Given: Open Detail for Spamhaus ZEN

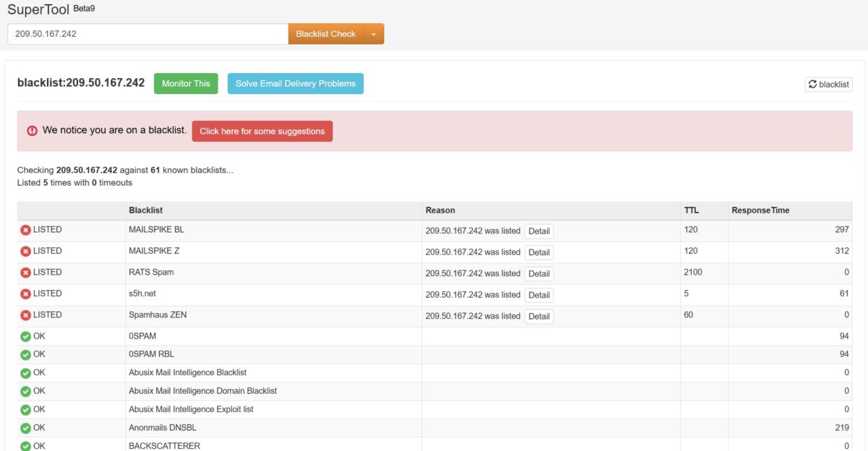Looking at the screenshot, I should 539,317.
